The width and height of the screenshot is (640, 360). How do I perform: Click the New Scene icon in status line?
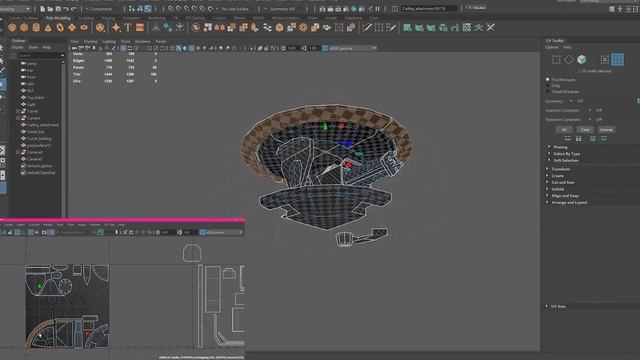42,9
